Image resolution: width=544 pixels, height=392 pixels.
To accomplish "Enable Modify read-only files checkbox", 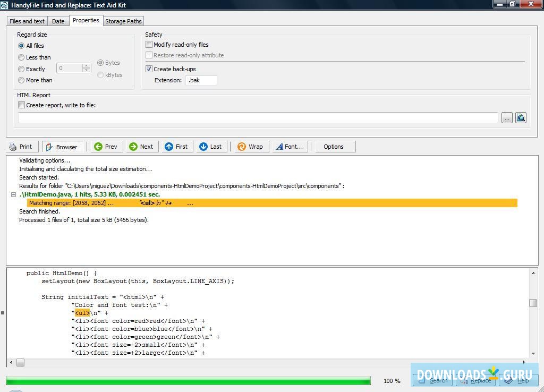I will pyautogui.click(x=149, y=45).
